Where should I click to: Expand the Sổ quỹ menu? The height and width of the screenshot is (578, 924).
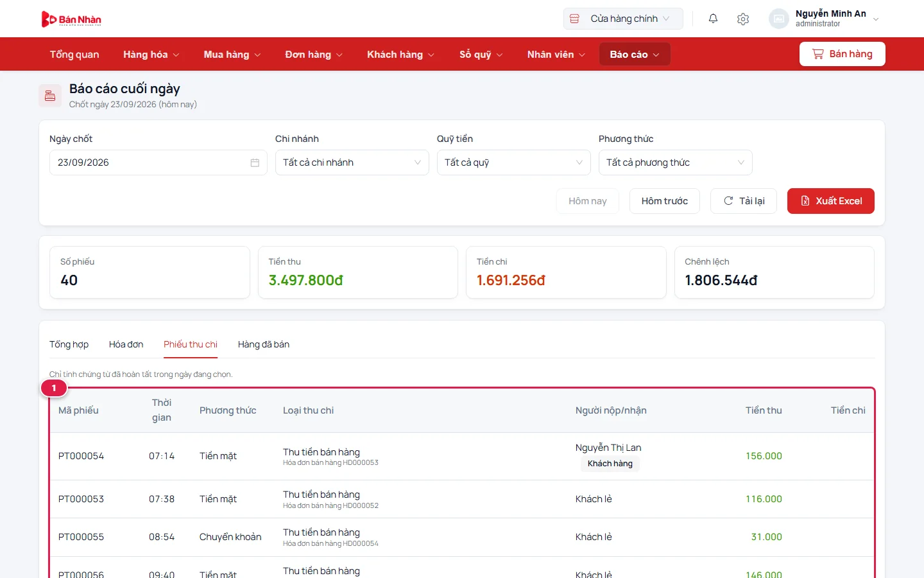tap(481, 55)
